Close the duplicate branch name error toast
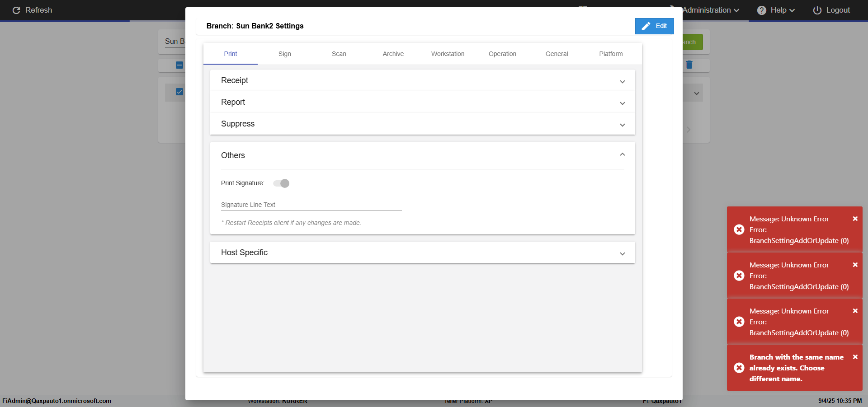Screen dimensions: 868x407 point(855,357)
